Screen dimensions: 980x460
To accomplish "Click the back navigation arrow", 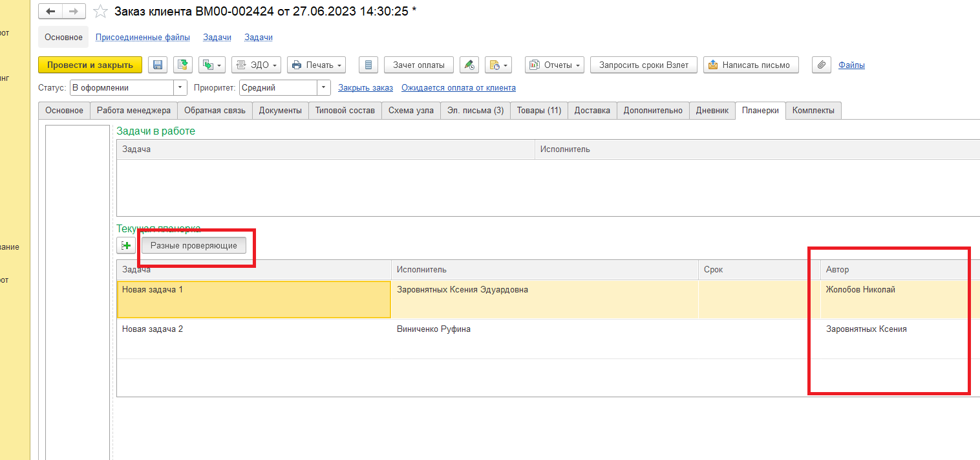I will [51, 12].
